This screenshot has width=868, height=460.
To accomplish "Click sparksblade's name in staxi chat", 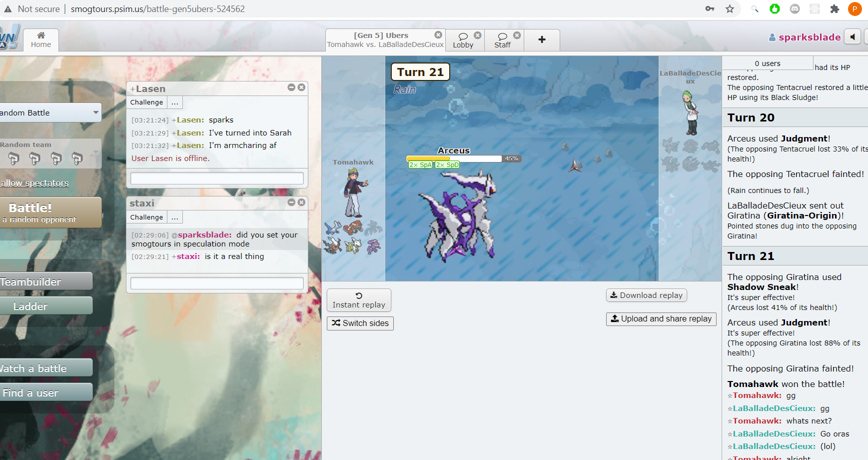I will [205, 235].
